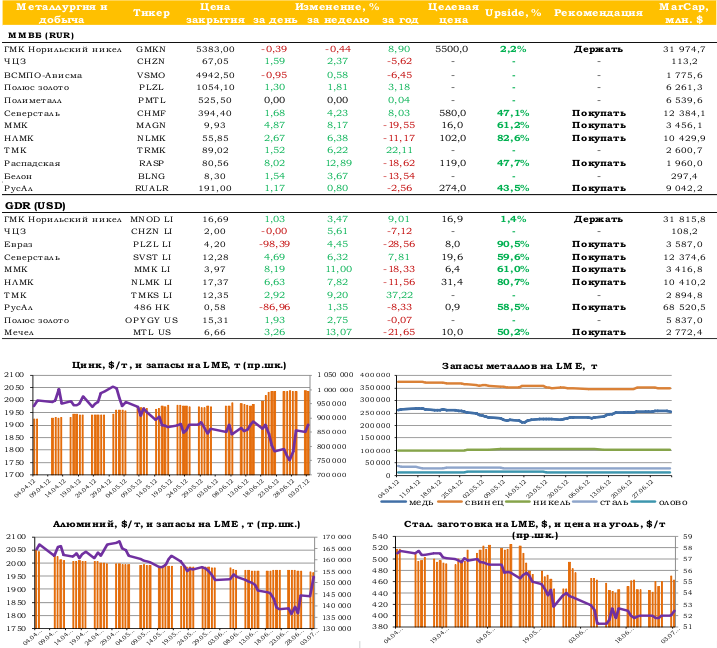
Task: Click the "никель" legend entry
Action: tap(538, 503)
